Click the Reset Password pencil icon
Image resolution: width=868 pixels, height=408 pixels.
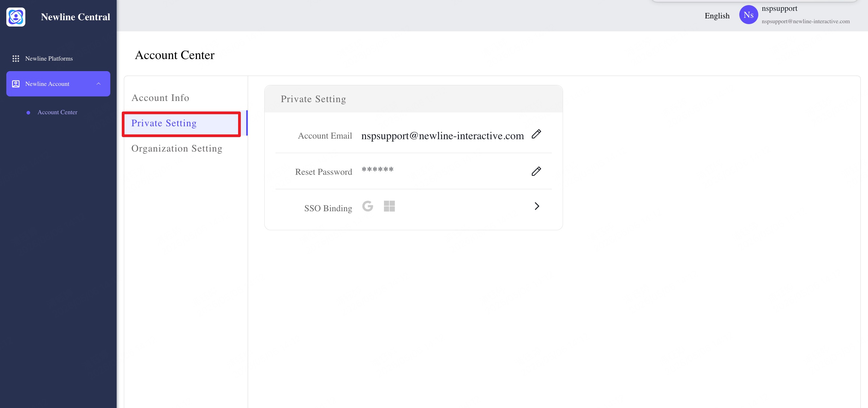536,171
